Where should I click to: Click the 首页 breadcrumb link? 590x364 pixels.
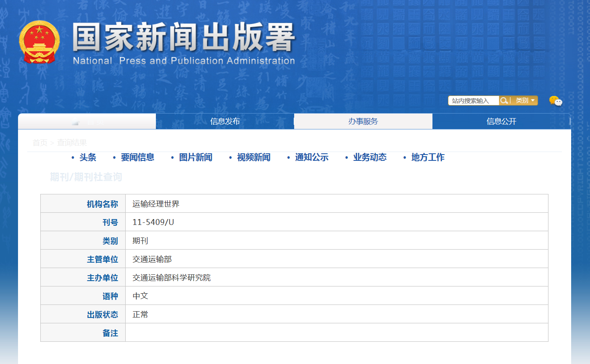point(40,143)
